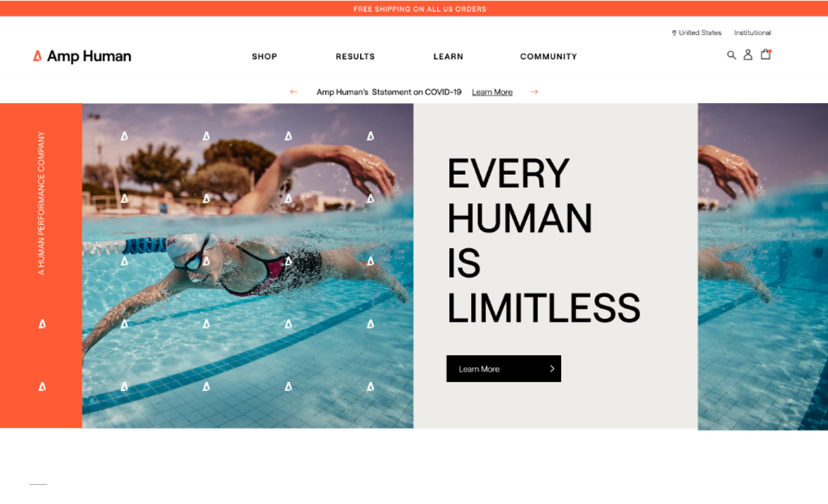Open the user account icon
The width and height of the screenshot is (828, 504).
point(748,55)
